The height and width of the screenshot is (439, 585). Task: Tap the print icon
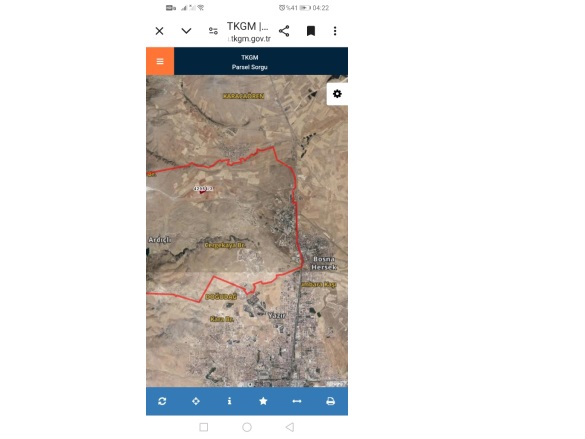[x=331, y=401]
